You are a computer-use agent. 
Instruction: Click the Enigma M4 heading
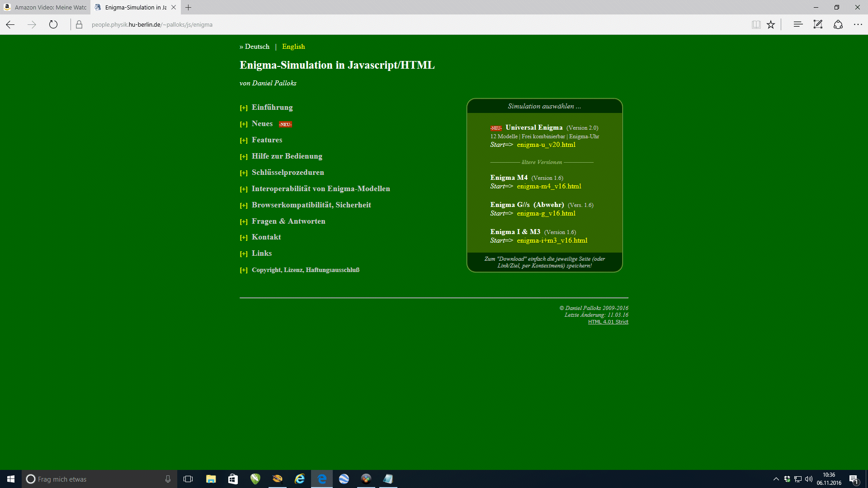[x=509, y=178]
